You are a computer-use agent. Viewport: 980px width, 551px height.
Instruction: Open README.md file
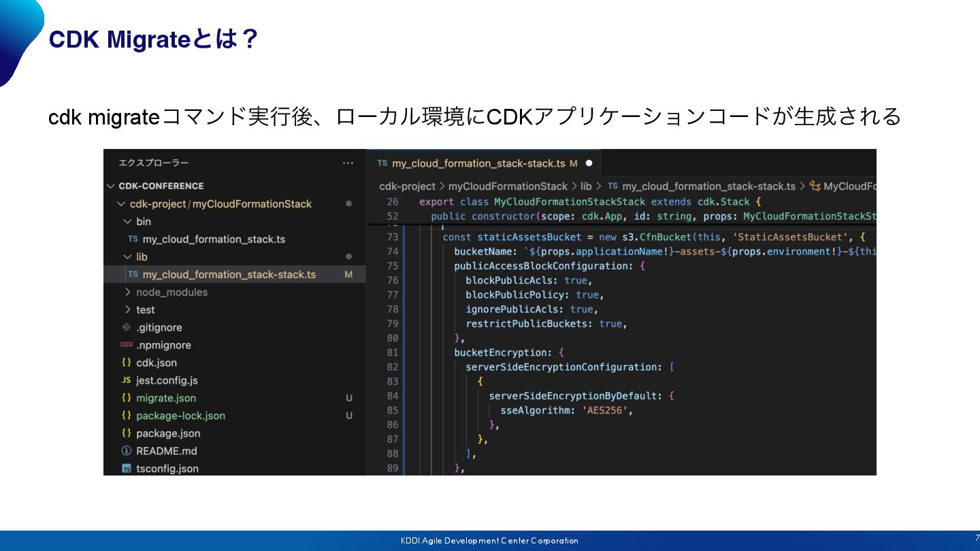[x=166, y=451]
